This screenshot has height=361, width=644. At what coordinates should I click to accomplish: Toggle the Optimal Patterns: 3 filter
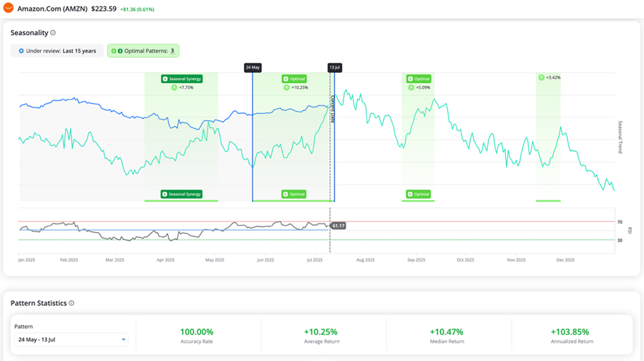click(x=143, y=51)
